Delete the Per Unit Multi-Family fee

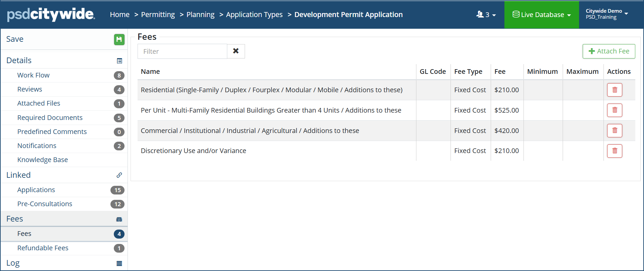pyautogui.click(x=615, y=110)
